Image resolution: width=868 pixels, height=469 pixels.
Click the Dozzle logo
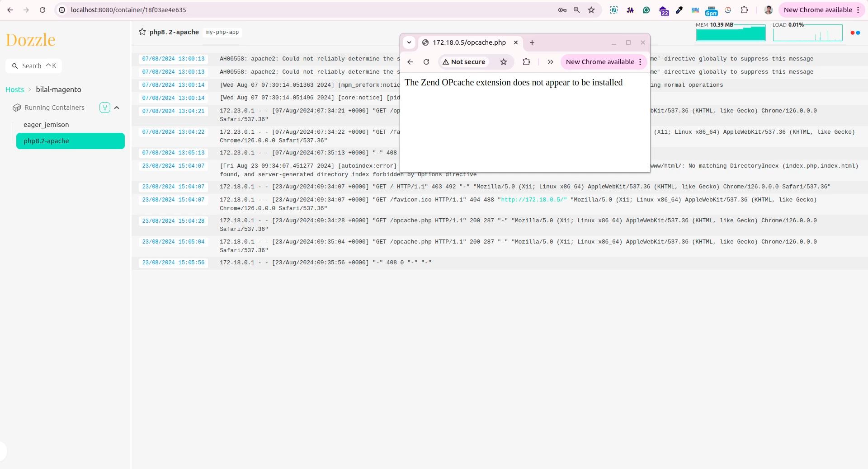click(x=31, y=40)
